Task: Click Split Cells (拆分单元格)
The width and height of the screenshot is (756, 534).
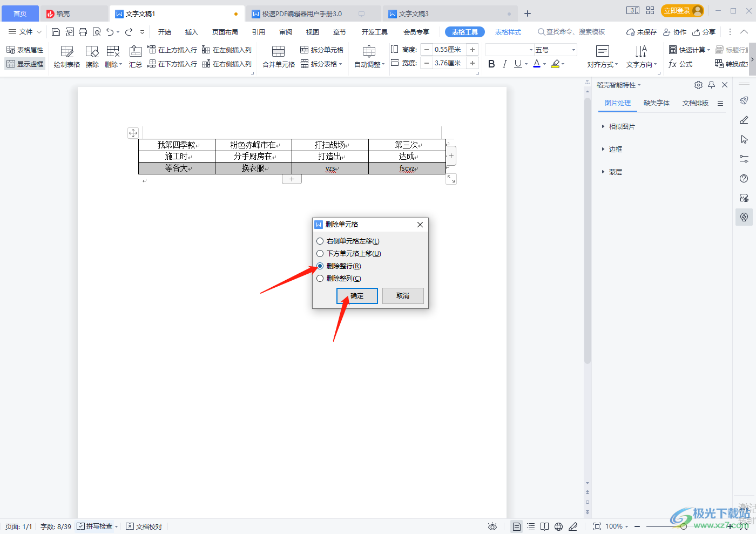Action: pyautogui.click(x=322, y=50)
